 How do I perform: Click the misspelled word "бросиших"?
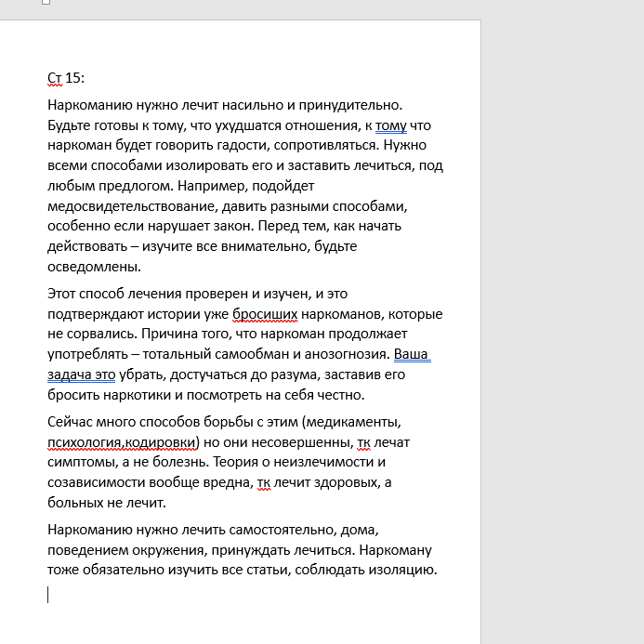(x=266, y=313)
